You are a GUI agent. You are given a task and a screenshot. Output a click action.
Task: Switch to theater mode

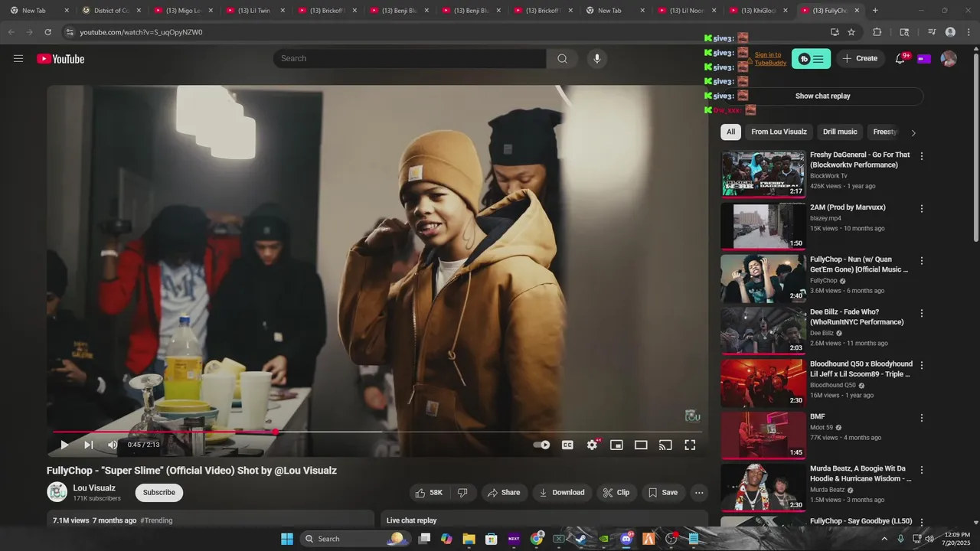[641, 445]
